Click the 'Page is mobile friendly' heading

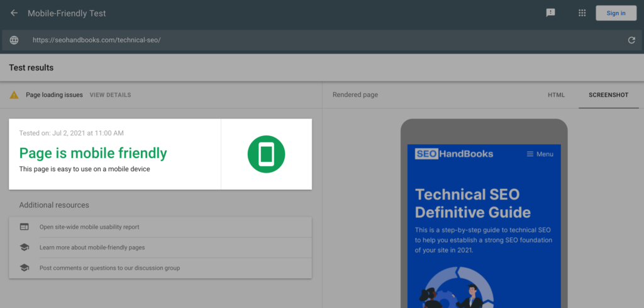click(x=93, y=153)
